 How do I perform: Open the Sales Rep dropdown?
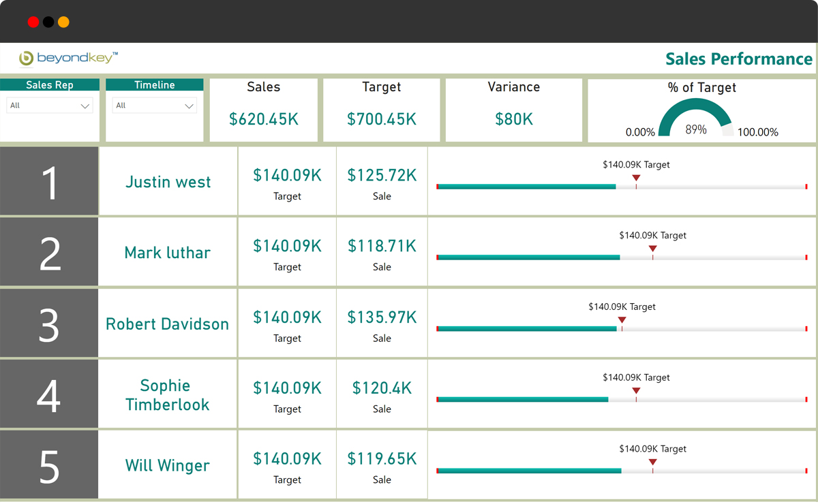(x=50, y=106)
